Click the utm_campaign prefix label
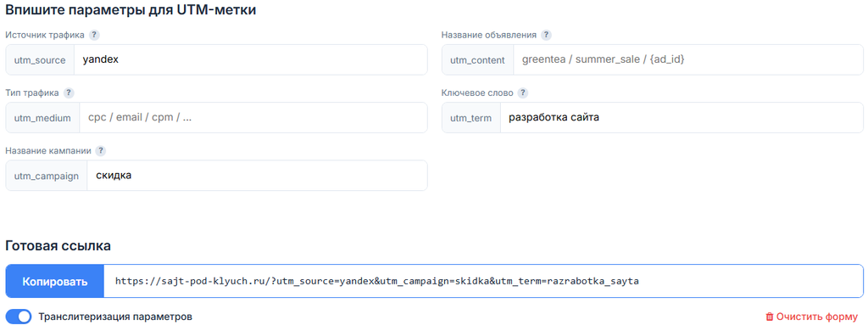The image size is (868, 331). 47,176
